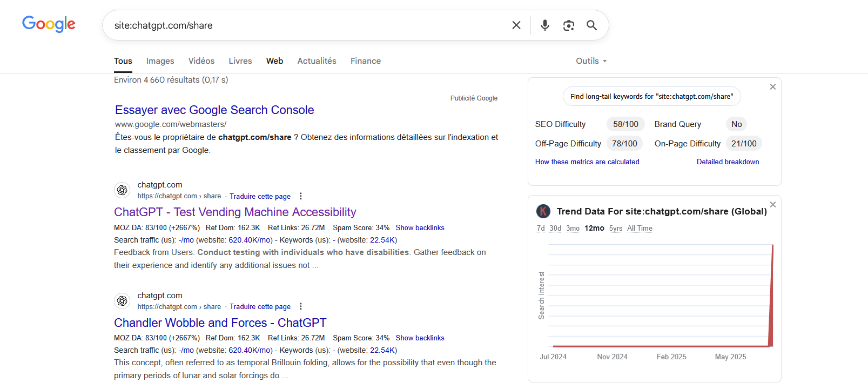Switch to the Images tab
The image size is (868, 389).
[x=160, y=61]
